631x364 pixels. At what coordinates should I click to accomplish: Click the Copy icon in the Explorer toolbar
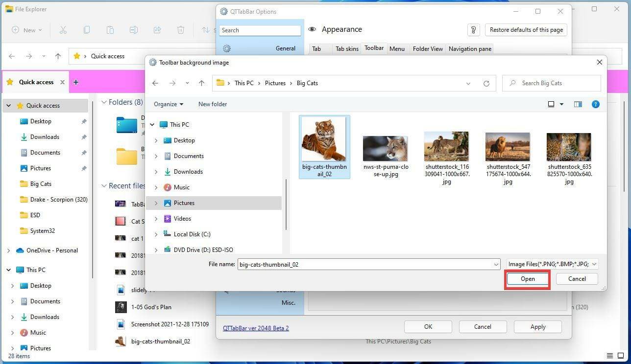click(87, 30)
